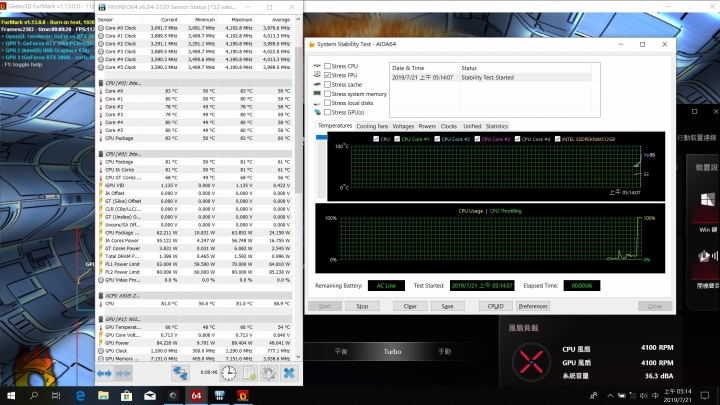Viewport: 720px width, 405px height.
Task: Open the Clocks tab
Action: click(x=449, y=126)
